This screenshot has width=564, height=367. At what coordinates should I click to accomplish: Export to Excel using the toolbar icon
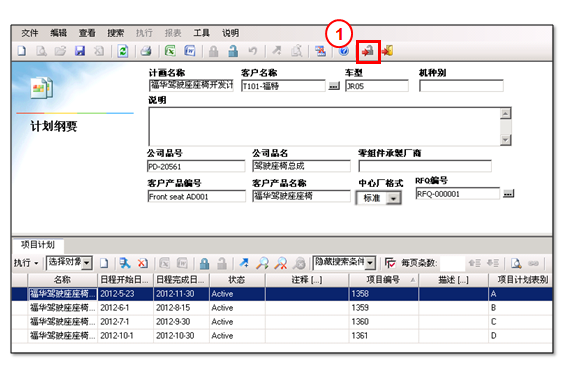click(x=170, y=51)
